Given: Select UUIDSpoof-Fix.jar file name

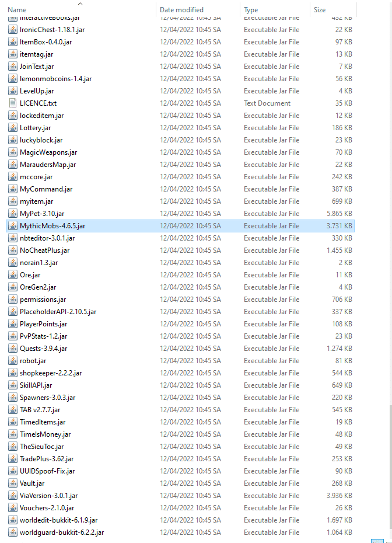Looking at the screenshot, I should point(47,471).
